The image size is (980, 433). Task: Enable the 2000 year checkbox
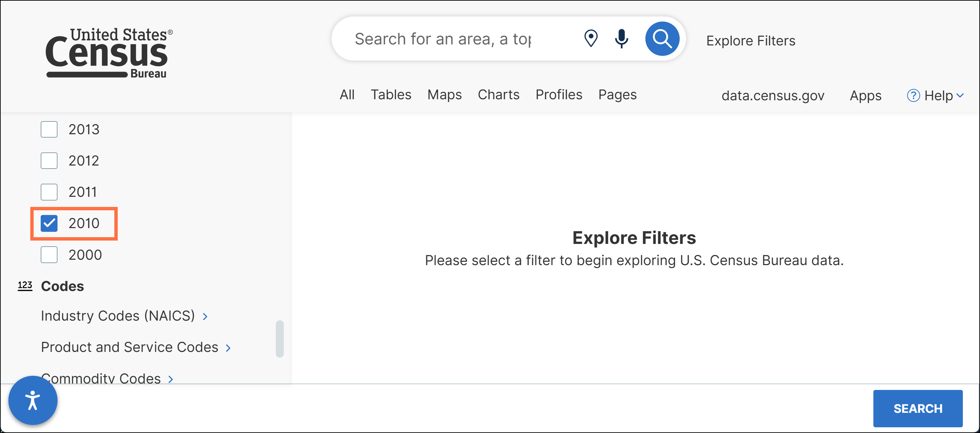pos(49,255)
